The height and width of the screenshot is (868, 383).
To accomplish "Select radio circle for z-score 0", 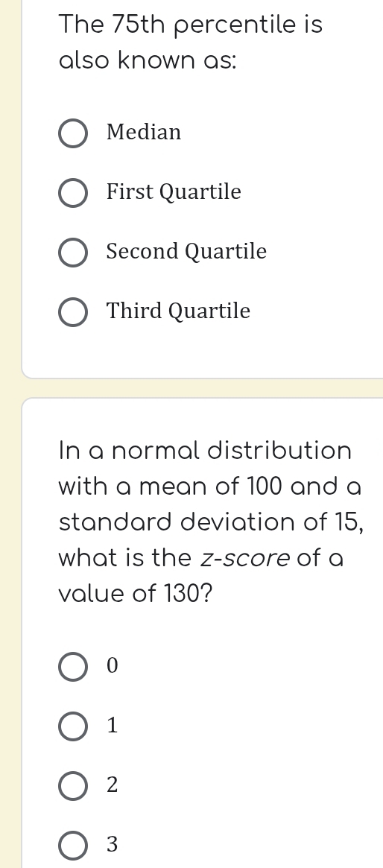I will pyautogui.click(x=72, y=667).
